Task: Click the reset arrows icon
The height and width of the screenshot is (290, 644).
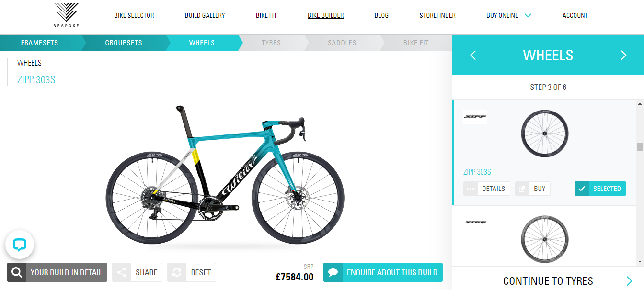Action: (x=177, y=272)
